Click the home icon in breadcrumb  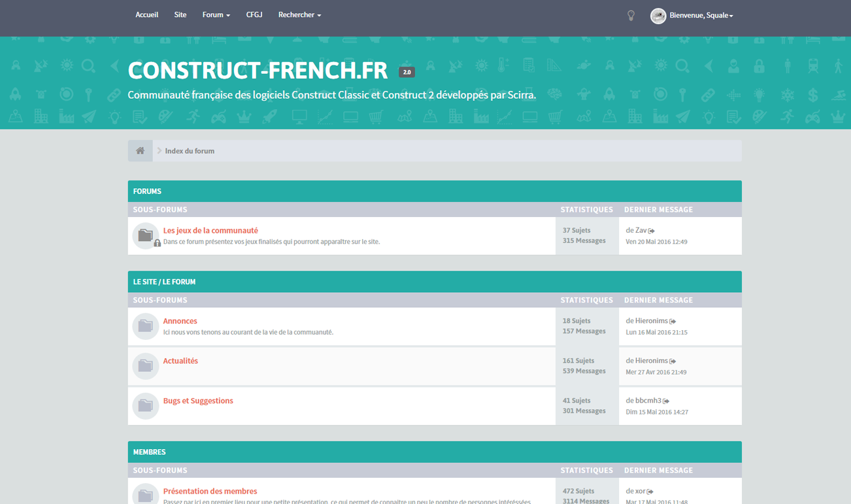140,151
